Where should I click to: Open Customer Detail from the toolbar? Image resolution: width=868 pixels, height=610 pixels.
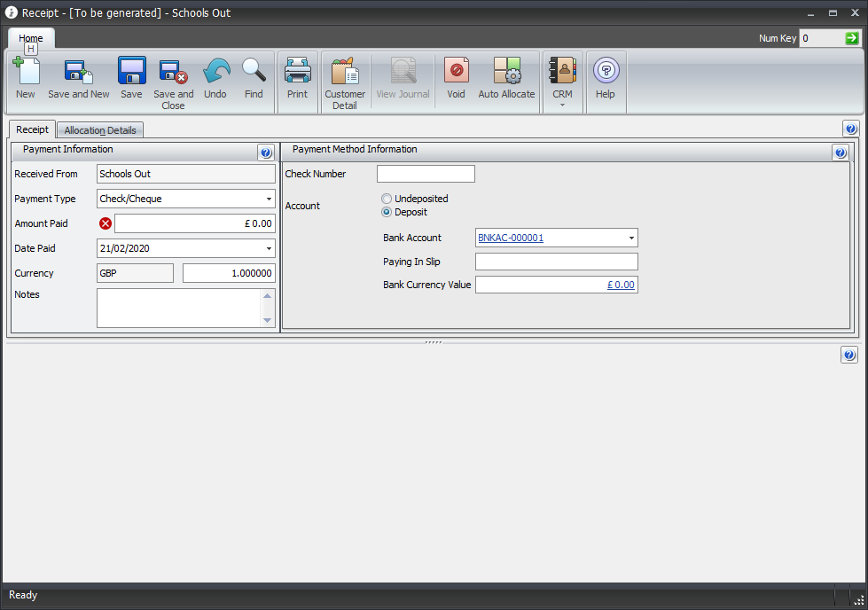(x=344, y=73)
